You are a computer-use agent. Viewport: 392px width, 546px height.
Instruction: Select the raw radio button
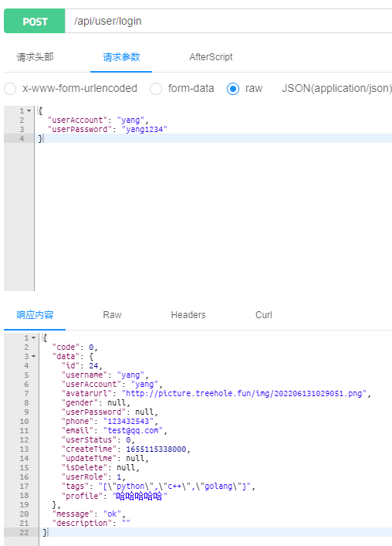pos(233,89)
